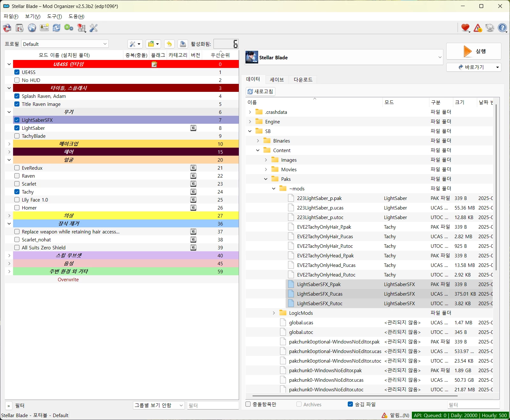Click the 실행 run button

474,51
